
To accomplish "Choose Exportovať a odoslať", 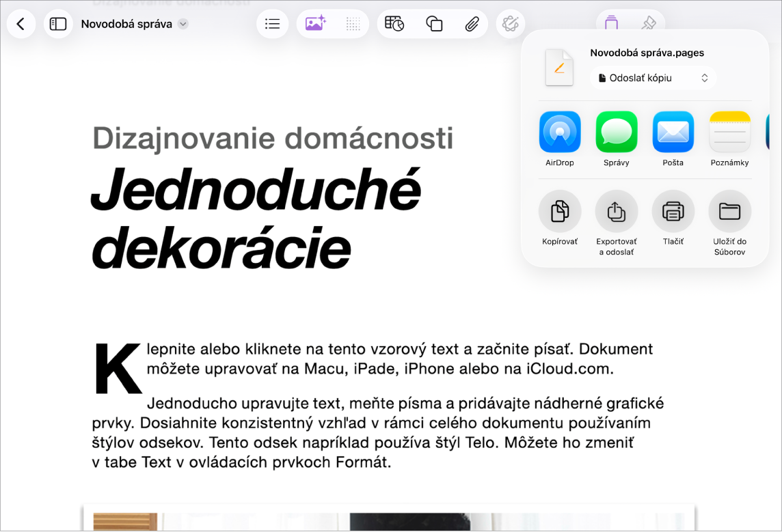I will click(617, 223).
